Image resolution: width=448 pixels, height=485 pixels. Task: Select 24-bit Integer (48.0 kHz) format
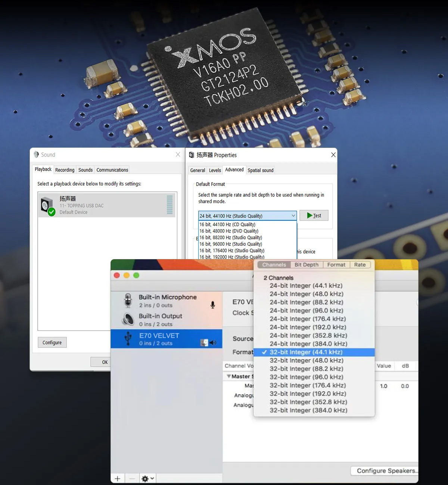tap(314, 294)
